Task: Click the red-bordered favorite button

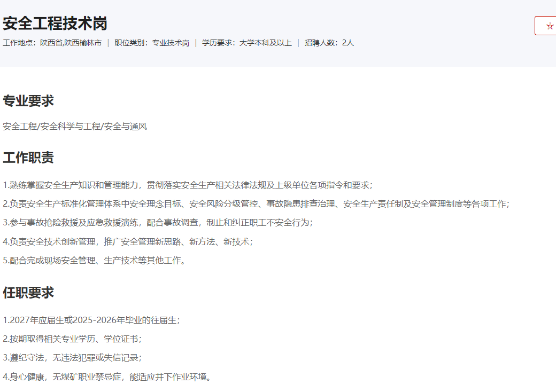Action: 545,26
